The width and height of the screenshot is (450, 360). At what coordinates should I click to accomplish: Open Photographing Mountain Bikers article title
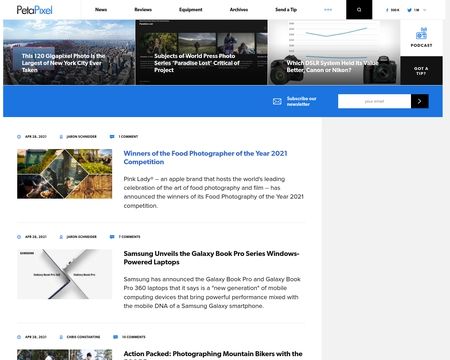[213, 354]
